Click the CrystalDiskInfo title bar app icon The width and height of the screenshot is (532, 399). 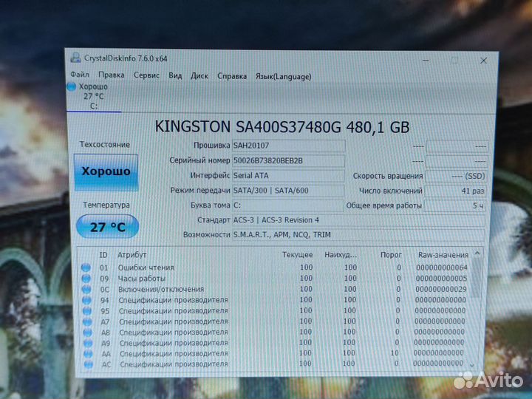(x=75, y=58)
